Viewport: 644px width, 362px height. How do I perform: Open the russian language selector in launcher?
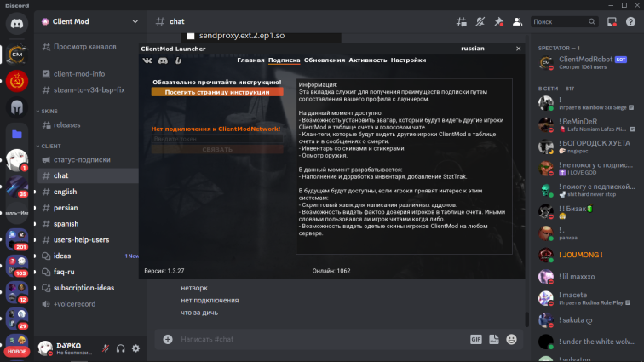(473, 49)
